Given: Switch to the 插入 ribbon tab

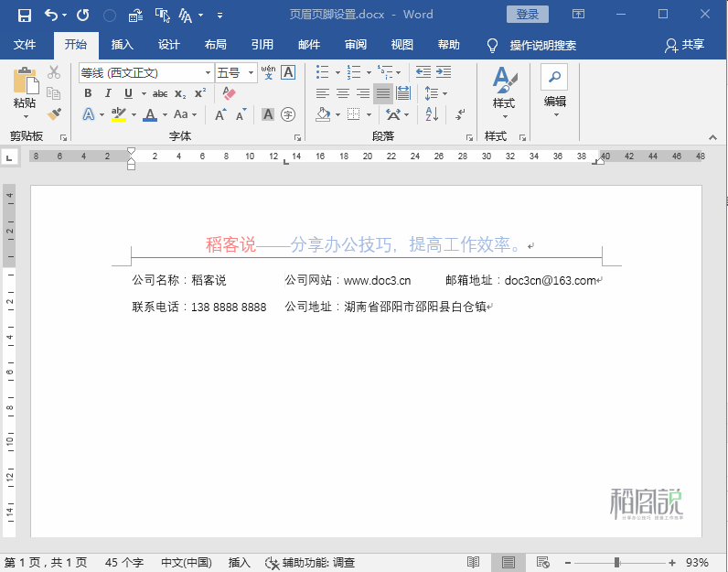Looking at the screenshot, I should (122, 45).
